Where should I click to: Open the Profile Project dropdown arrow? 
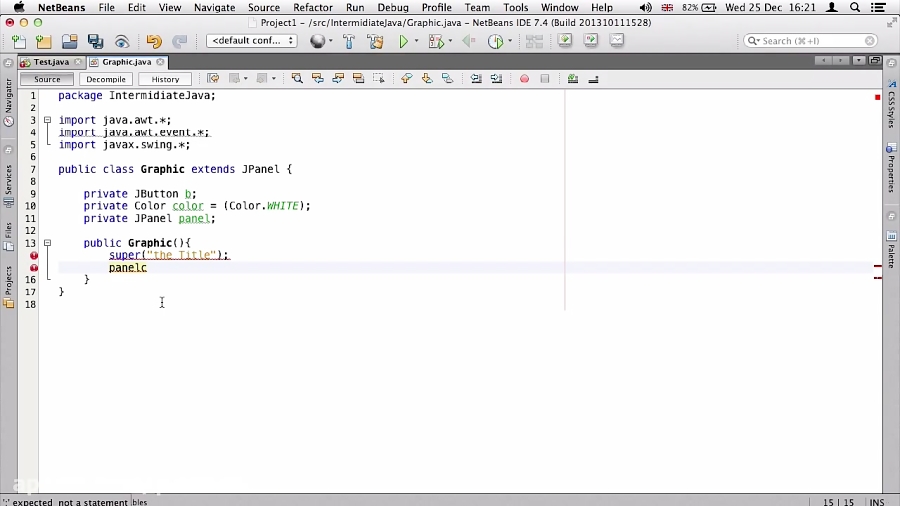coord(510,41)
